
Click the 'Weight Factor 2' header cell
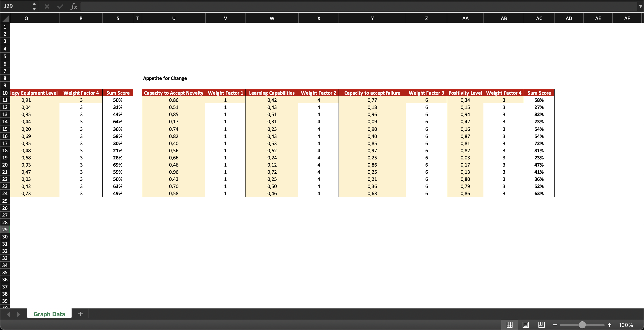pos(318,93)
